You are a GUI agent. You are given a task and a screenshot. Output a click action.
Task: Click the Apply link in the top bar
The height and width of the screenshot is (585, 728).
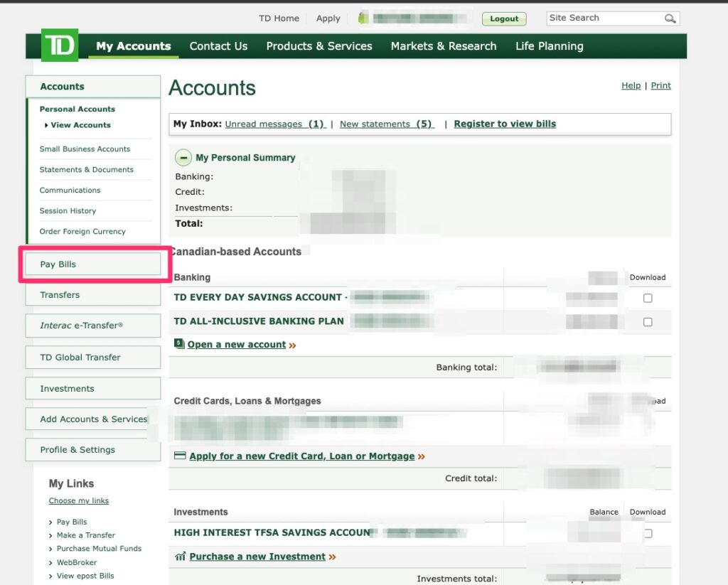coord(328,18)
